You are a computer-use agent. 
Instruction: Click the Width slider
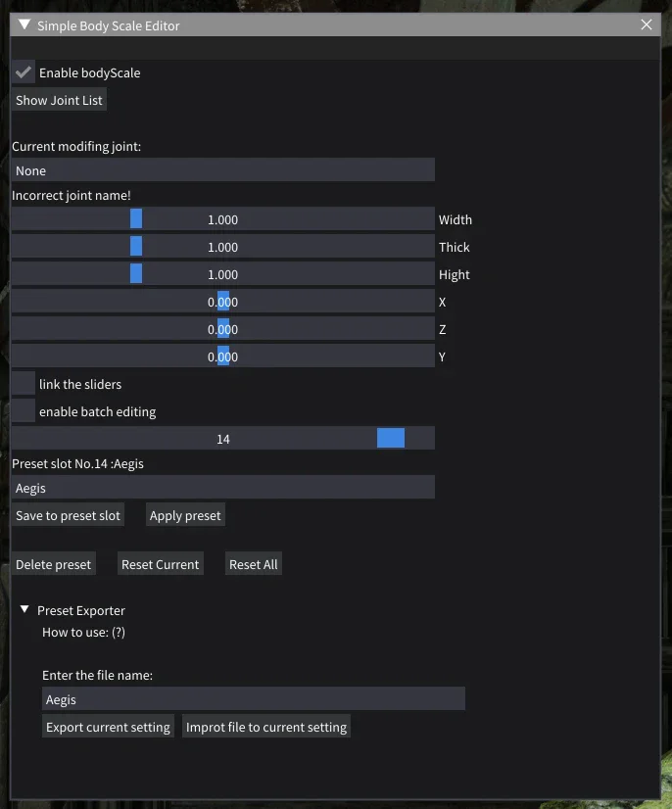pyautogui.click(x=223, y=219)
